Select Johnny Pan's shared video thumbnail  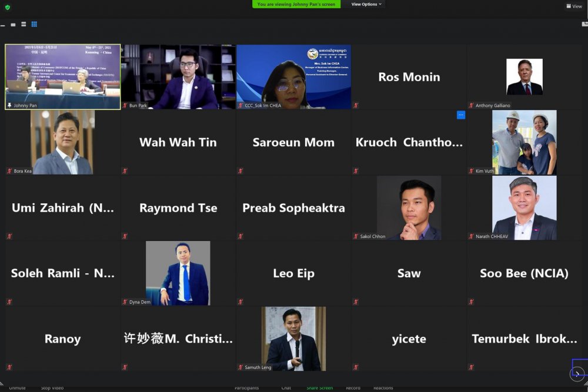(x=63, y=77)
